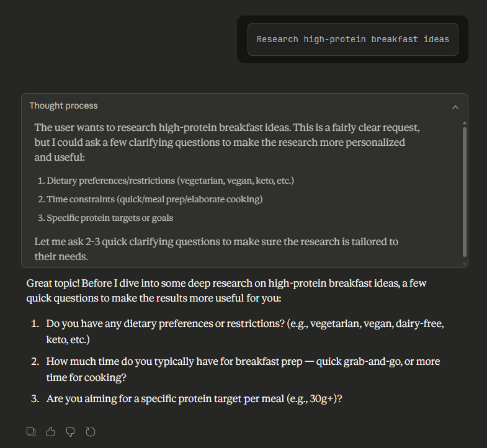Click the protein target per meal question
487x448 pixels.
click(194, 398)
